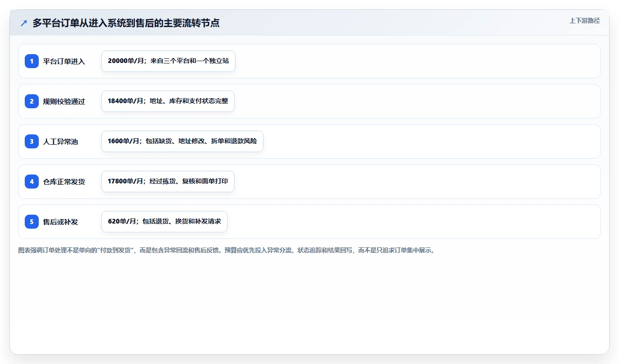Click the 1600单/月 detail box

182,141
